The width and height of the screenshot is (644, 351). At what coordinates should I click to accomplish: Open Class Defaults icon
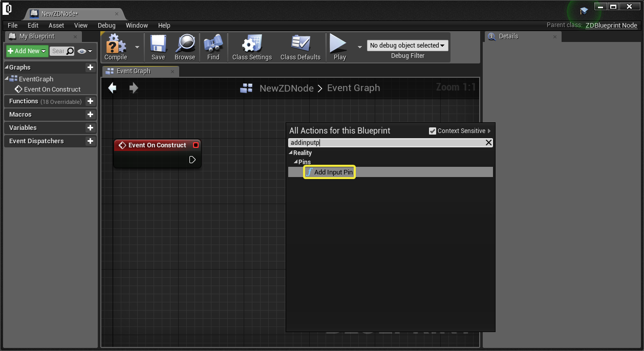300,45
